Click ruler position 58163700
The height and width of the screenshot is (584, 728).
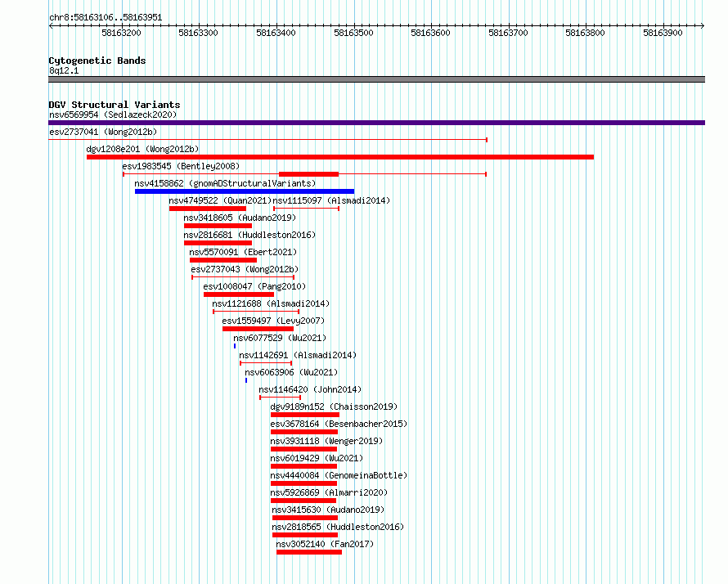[508, 33]
